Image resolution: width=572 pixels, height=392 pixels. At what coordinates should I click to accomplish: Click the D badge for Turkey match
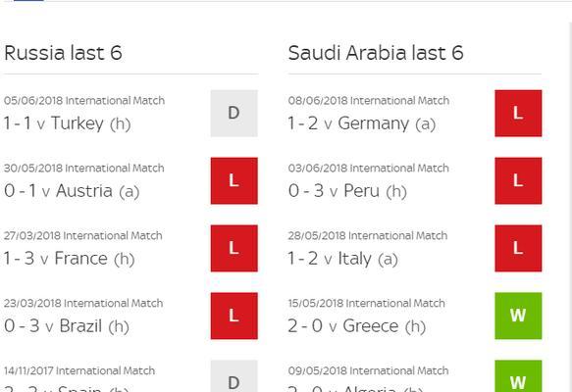(x=234, y=114)
